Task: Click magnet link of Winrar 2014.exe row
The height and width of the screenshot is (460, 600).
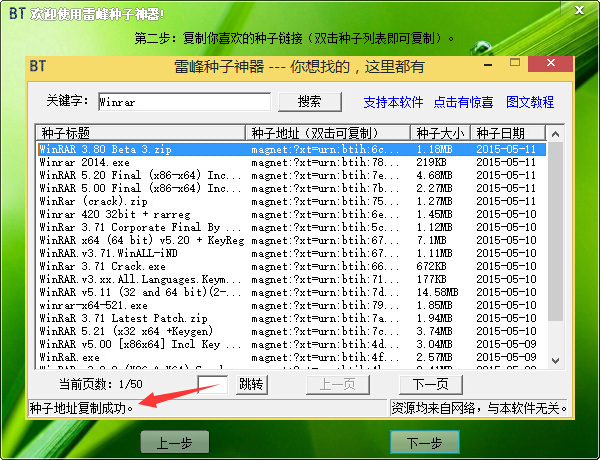Action: click(325, 163)
